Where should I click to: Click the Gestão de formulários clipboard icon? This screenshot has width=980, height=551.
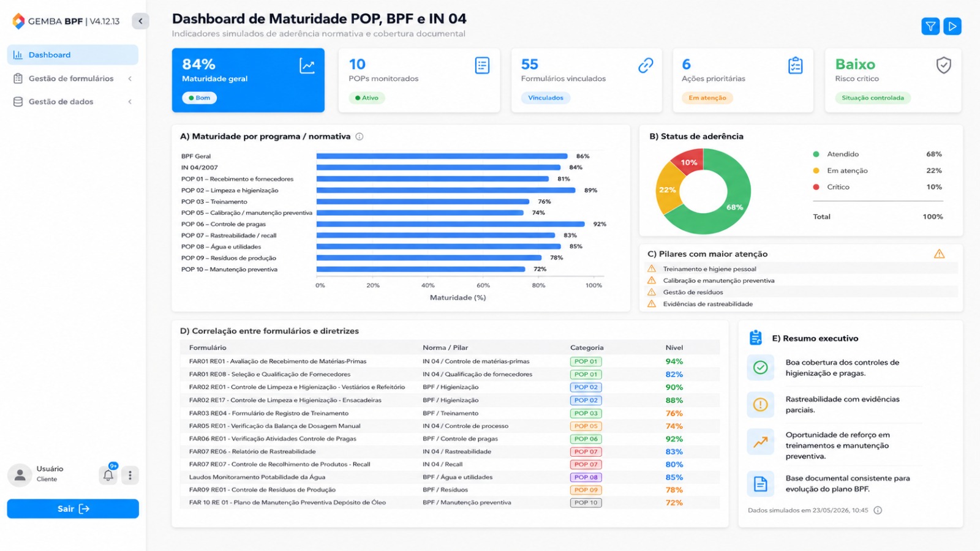click(x=18, y=78)
